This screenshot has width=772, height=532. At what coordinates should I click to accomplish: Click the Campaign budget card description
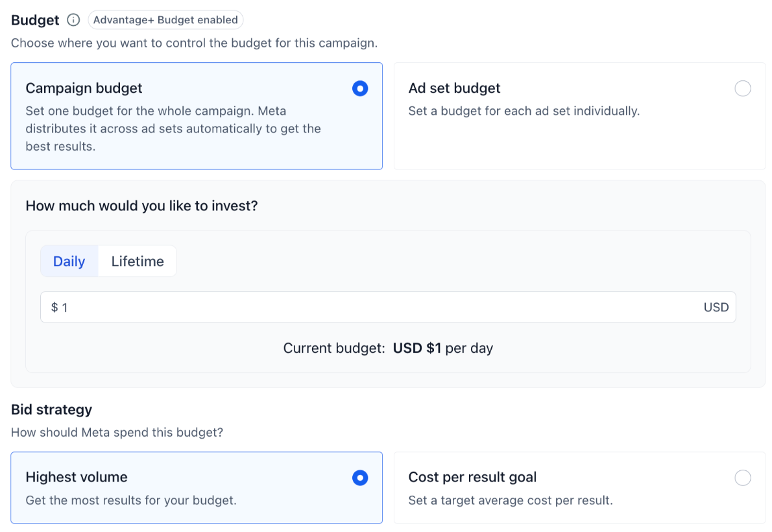click(x=173, y=128)
